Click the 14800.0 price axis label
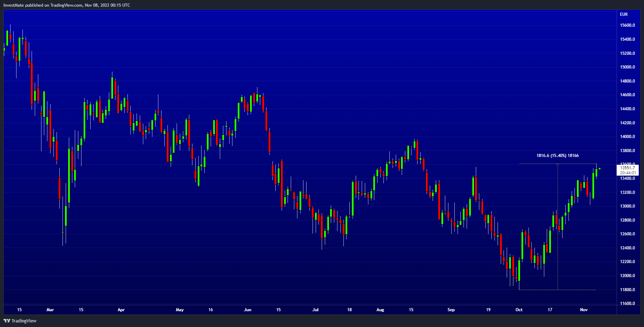The height and width of the screenshot is (327, 644). (627, 81)
